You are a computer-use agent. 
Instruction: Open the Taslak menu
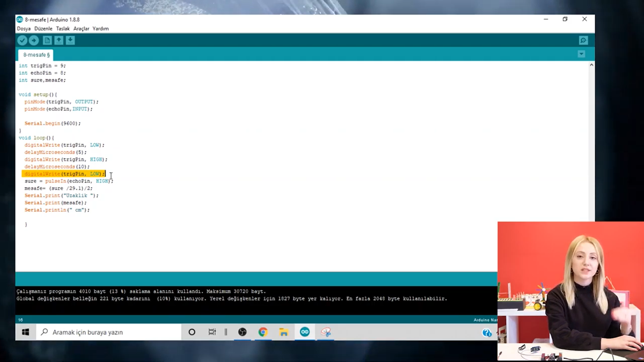click(x=64, y=28)
